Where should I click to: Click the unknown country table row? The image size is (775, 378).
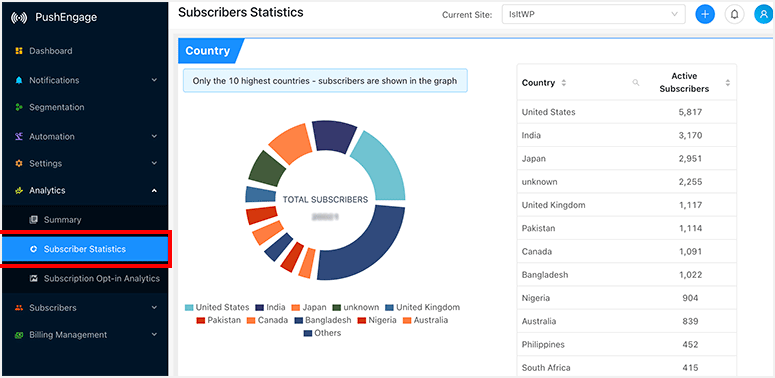(x=627, y=182)
